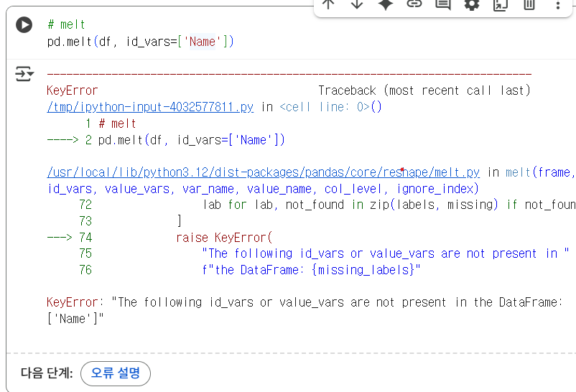This screenshot has width=576, height=392.
Task: Click the '<cell line: 0>()' text
Action: [x=330, y=107]
